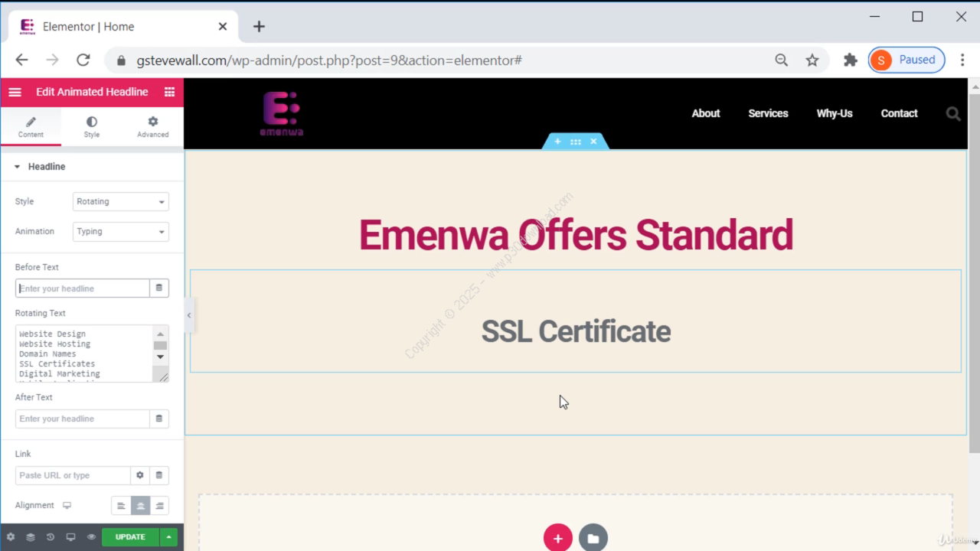
Task: Click the Preview Changes eye icon
Action: coord(91,537)
